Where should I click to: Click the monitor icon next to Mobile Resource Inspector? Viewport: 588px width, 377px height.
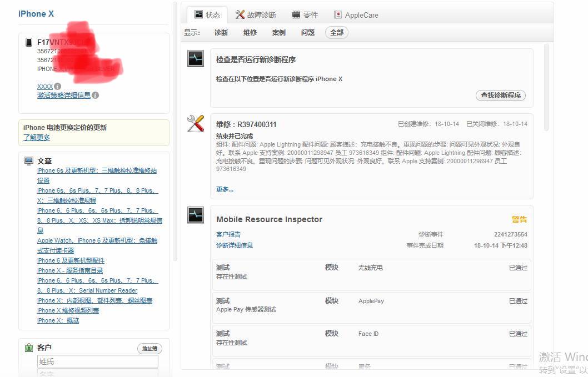(x=195, y=215)
